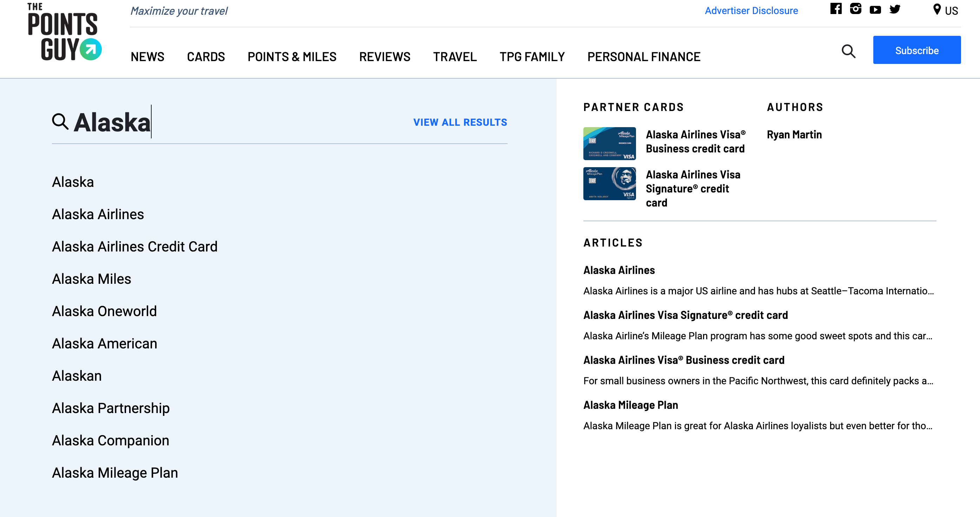
Task: Open the REVIEWS menu
Action: coord(385,57)
